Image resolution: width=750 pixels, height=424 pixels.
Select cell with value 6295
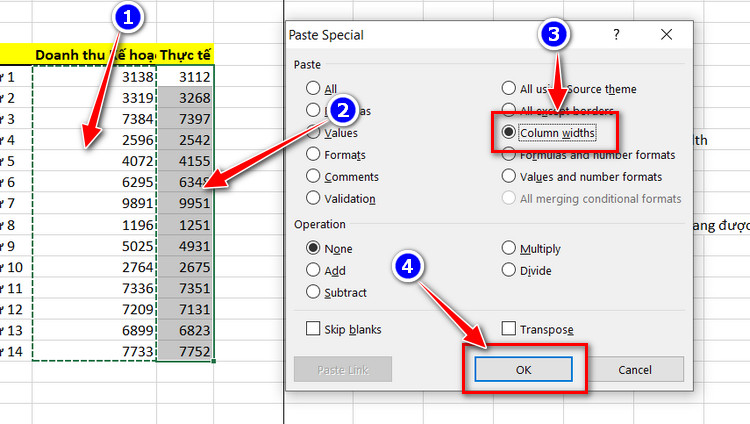(94, 182)
